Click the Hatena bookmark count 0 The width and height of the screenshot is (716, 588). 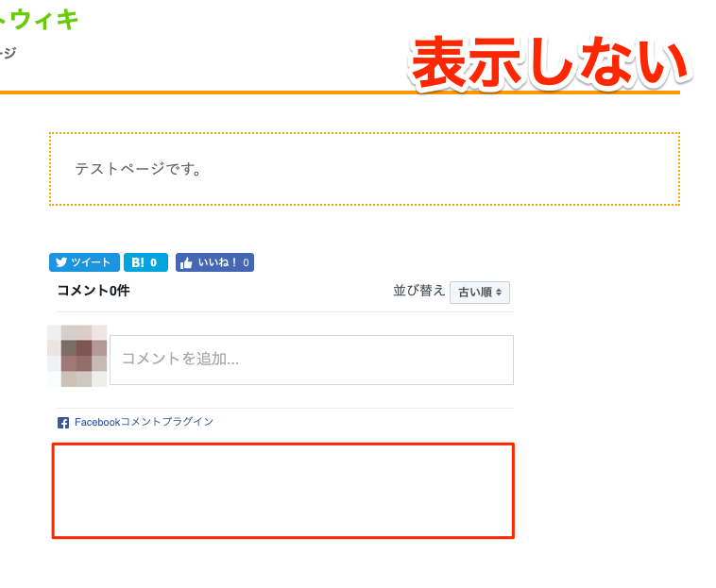[153, 262]
